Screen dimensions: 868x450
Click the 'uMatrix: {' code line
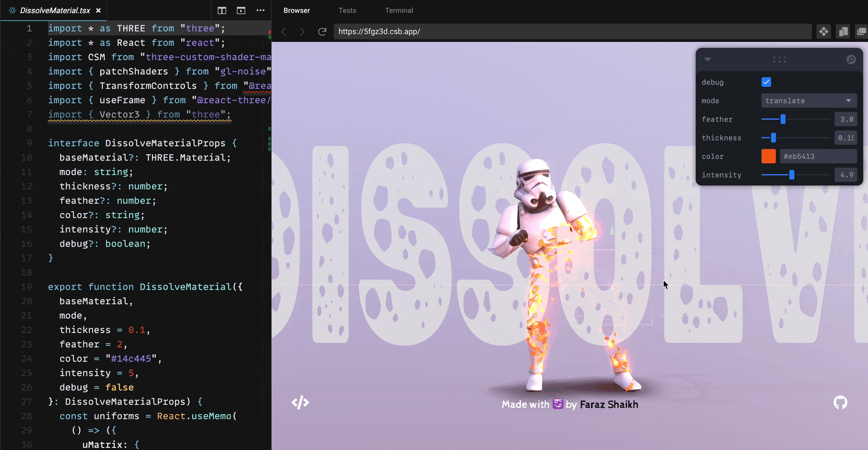click(111, 445)
